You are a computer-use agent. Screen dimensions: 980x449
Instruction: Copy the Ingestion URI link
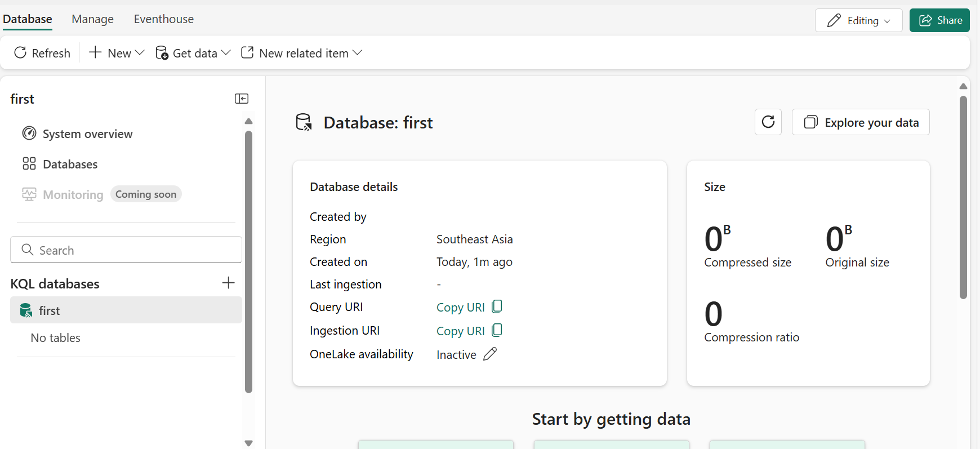[469, 331]
